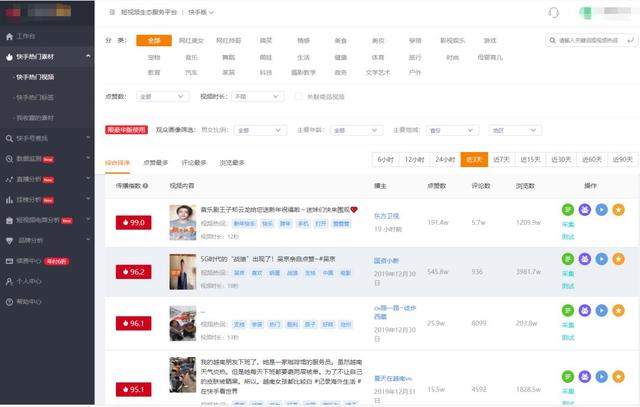This screenshot has width=640, height=407.
Task: Click the 工作台 home icon in sidebar
Action: coord(8,35)
